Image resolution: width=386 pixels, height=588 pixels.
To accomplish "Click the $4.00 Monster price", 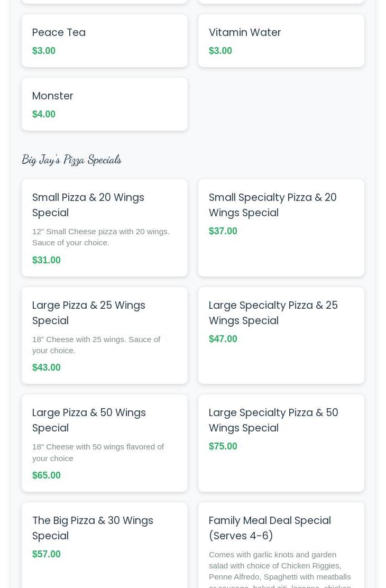I will click(44, 114).
